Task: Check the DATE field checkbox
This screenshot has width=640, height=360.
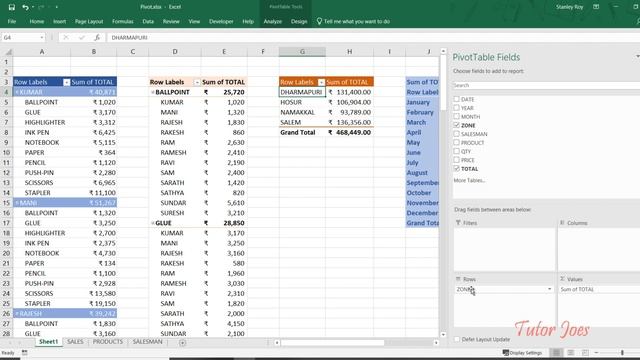Action: (x=456, y=99)
